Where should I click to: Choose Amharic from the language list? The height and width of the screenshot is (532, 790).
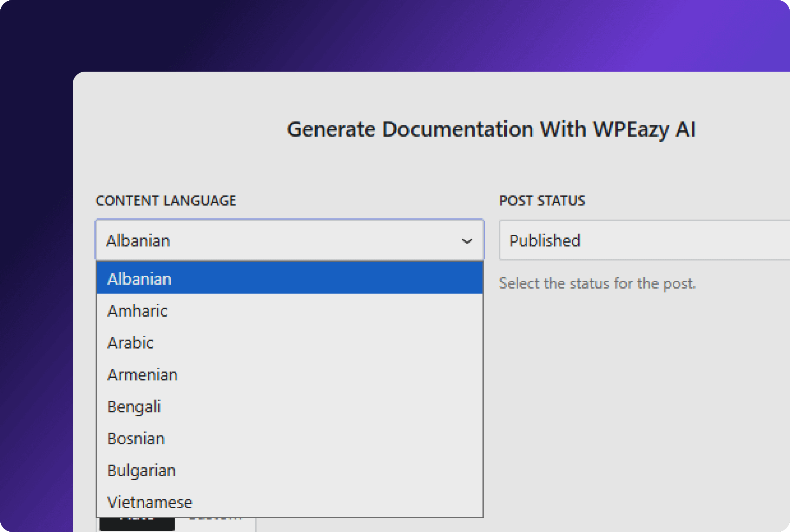tap(289, 311)
